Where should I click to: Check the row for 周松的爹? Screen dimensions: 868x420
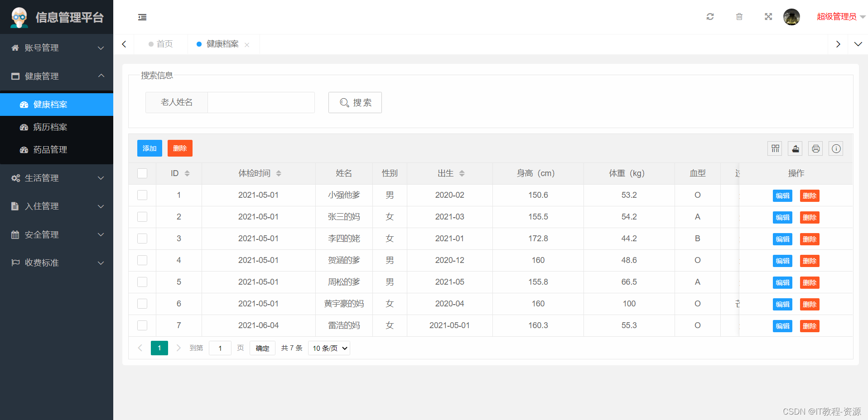click(142, 282)
